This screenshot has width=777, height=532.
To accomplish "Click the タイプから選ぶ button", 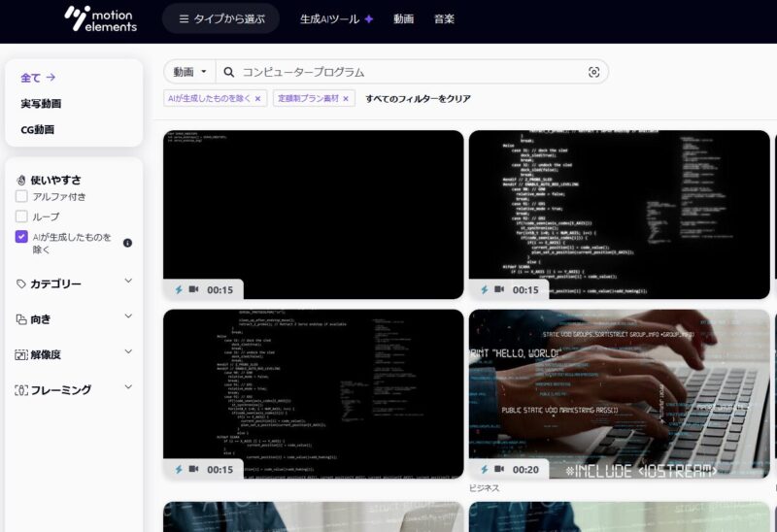I will click(x=220, y=18).
